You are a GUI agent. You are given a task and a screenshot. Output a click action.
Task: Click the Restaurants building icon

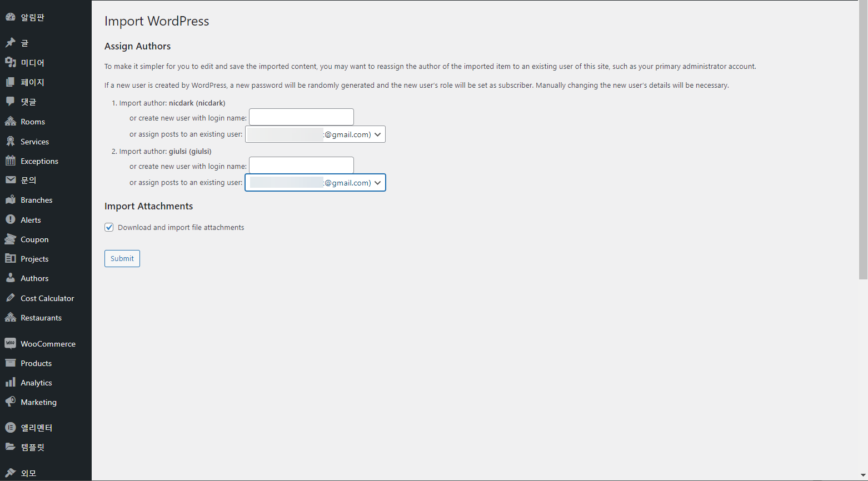(x=10, y=318)
